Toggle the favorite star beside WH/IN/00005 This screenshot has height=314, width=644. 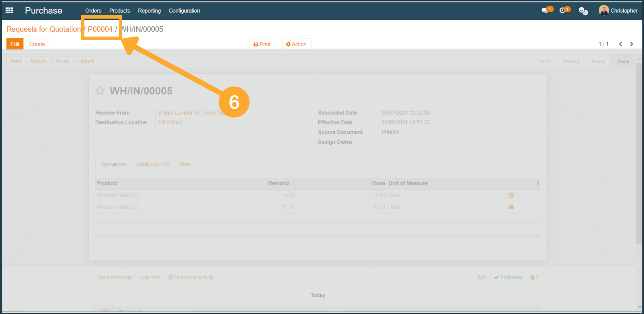coord(100,91)
